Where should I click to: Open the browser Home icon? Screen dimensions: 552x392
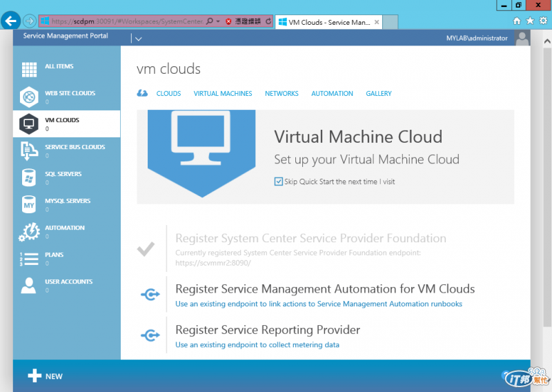click(x=517, y=21)
